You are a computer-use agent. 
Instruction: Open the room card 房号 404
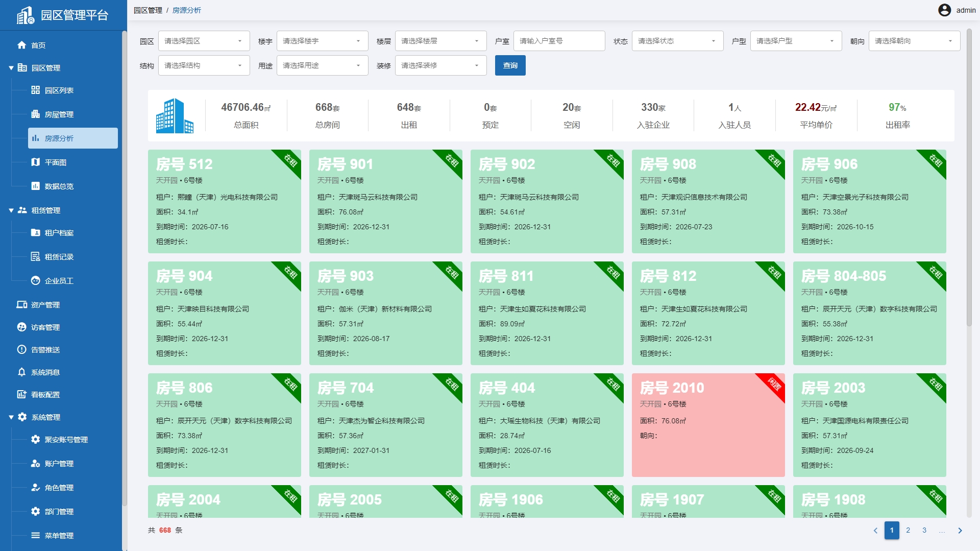coord(547,425)
